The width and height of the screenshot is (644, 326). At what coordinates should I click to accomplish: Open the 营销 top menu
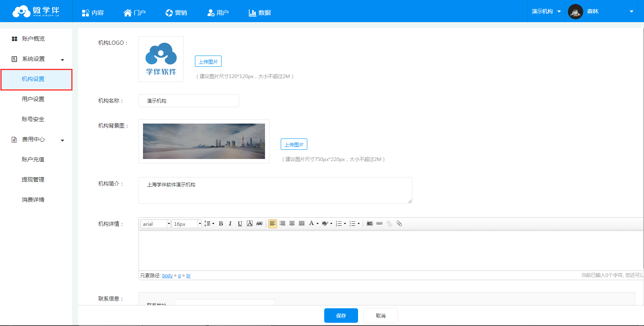coord(176,12)
